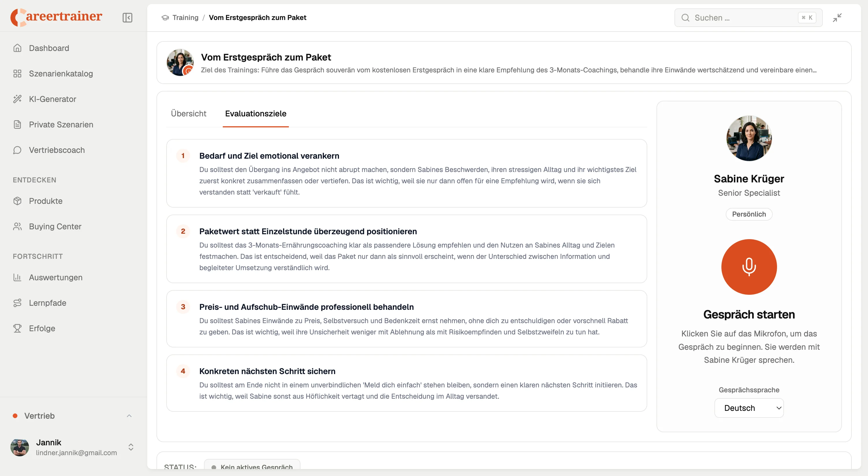The width and height of the screenshot is (868, 476).
Task: Click goal 'Paketwert statt Einzelstunde überzeugend positionieren'
Action: coord(406,249)
